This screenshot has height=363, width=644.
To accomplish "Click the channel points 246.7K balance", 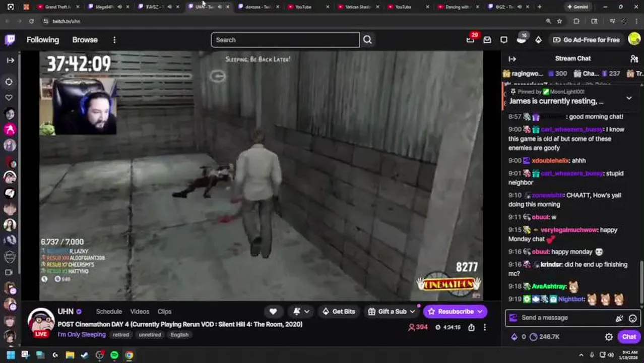I will click(x=544, y=337).
